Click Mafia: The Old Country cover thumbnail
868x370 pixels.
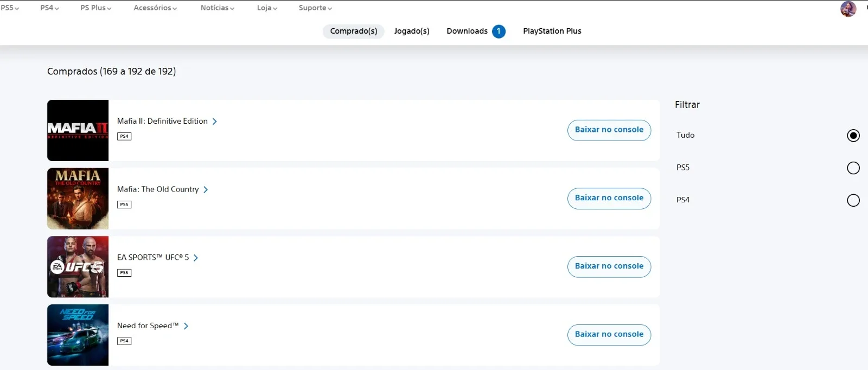click(x=78, y=199)
